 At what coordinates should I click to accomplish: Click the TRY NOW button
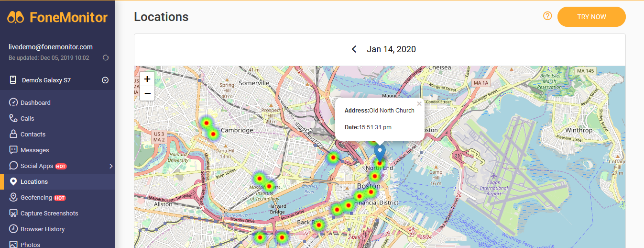(591, 17)
